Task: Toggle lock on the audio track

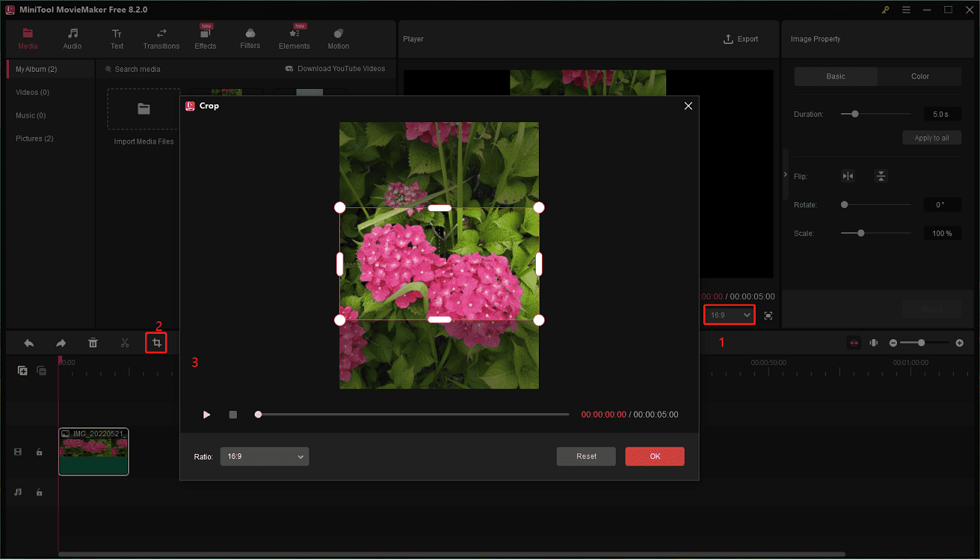Action: click(39, 492)
